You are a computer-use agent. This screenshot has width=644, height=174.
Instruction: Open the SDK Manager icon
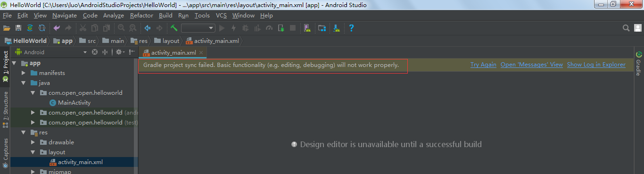(x=337, y=28)
